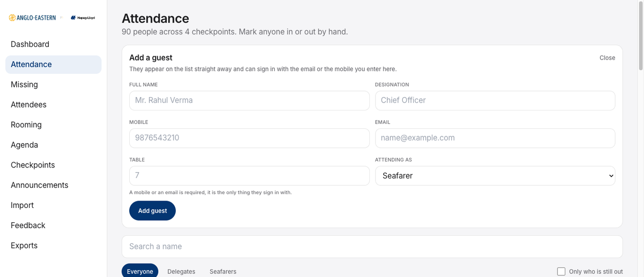The image size is (644, 277).
Task: Enable "Only who is still out" checkbox
Action: tap(561, 271)
